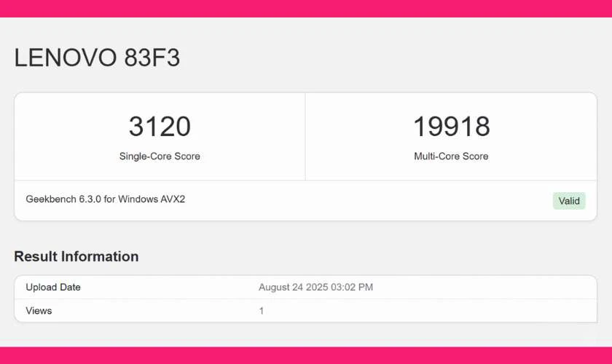The width and height of the screenshot is (612, 364).
Task: Click the word LENOVO in the heading
Action: click(65, 58)
